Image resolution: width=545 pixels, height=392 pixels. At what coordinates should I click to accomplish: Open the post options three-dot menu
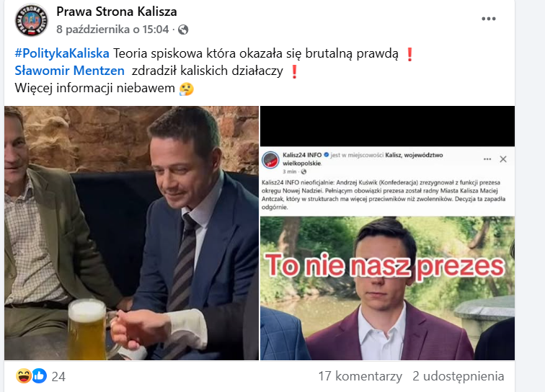click(x=488, y=19)
